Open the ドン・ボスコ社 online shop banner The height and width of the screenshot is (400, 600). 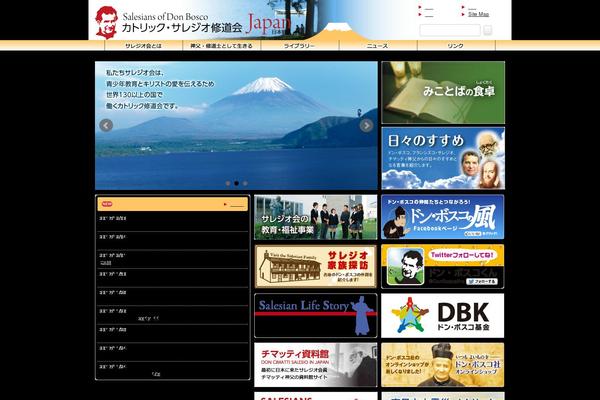[x=443, y=365]
